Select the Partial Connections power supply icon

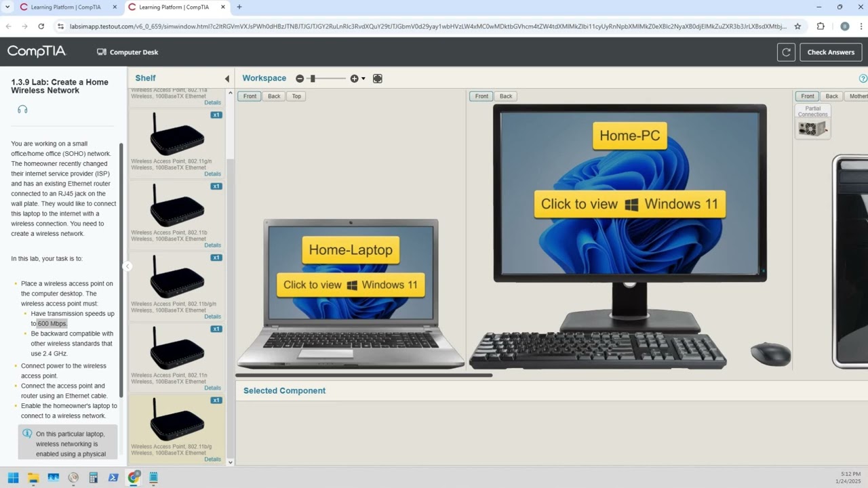tap(812, 127)
